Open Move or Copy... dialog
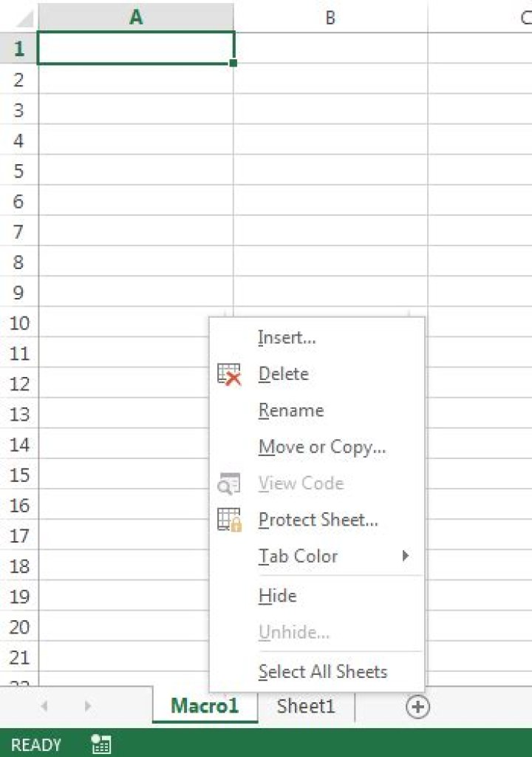Screen dimensions: 532x757 [x=322, y=447]
